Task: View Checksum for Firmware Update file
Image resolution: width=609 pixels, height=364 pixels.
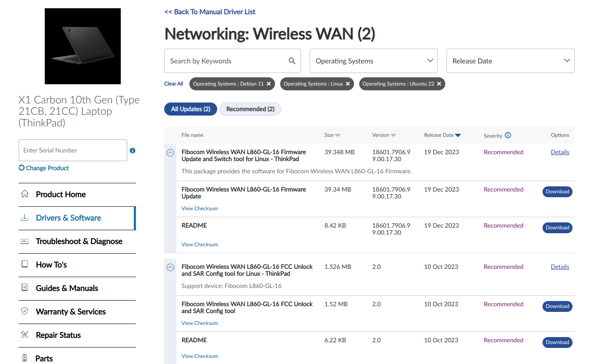Action: [200, 208]
